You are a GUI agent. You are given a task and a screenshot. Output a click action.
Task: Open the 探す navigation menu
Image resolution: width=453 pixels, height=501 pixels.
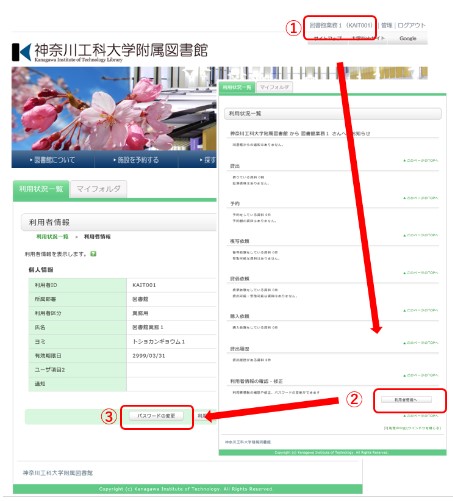pyautogui.click(x=208, y=160)
